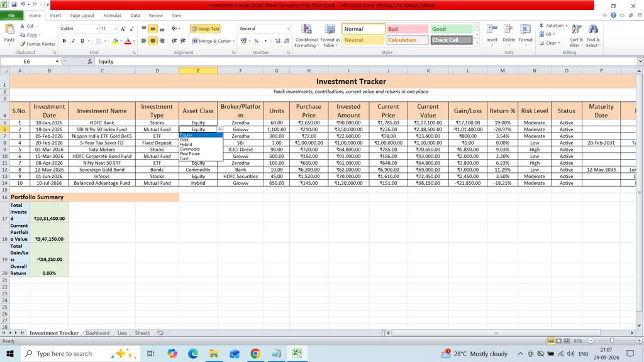Click the E6 cell validation dropdown arrow
Image resolution: width=644 pixels, height=362 pixels.
[219, 129]
